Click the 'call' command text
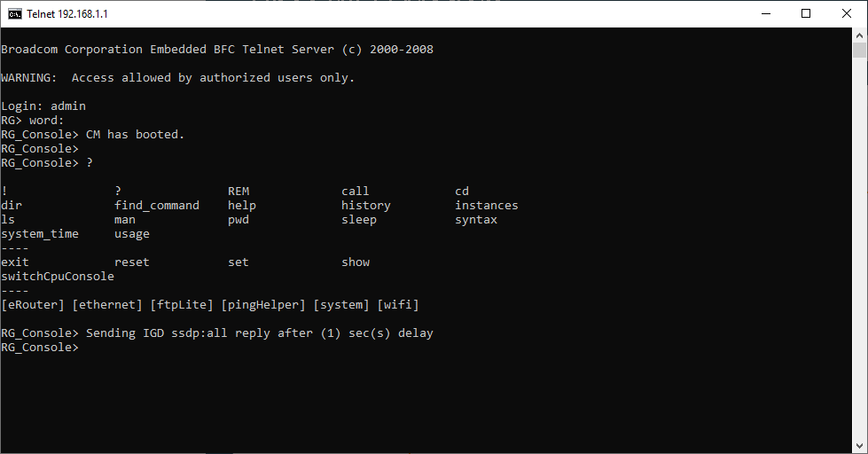The width and height of the screenshot is (868, 454). [x=355, y=191]
